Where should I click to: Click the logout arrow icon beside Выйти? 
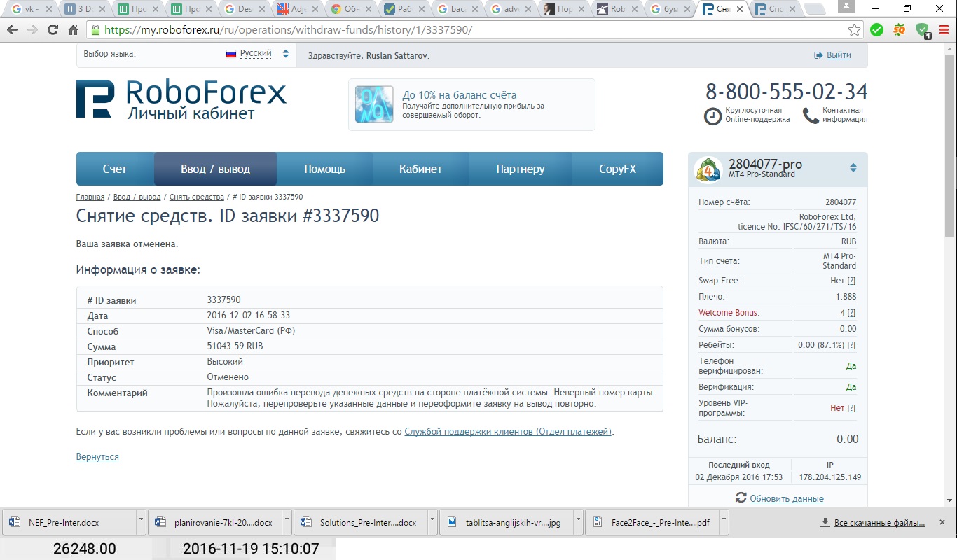point(818,55)
